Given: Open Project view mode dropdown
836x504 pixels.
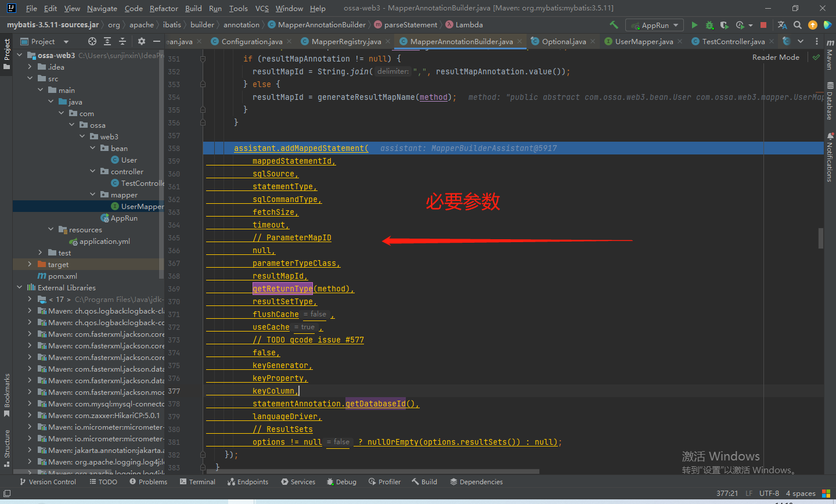Looking at the screenshot, I should coord(66,42).
